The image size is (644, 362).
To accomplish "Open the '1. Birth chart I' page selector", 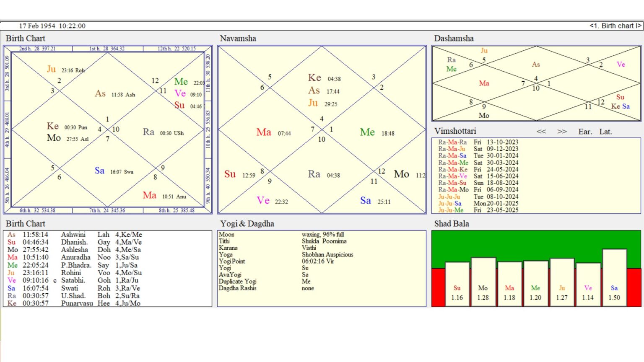I will tap(615, 26).
